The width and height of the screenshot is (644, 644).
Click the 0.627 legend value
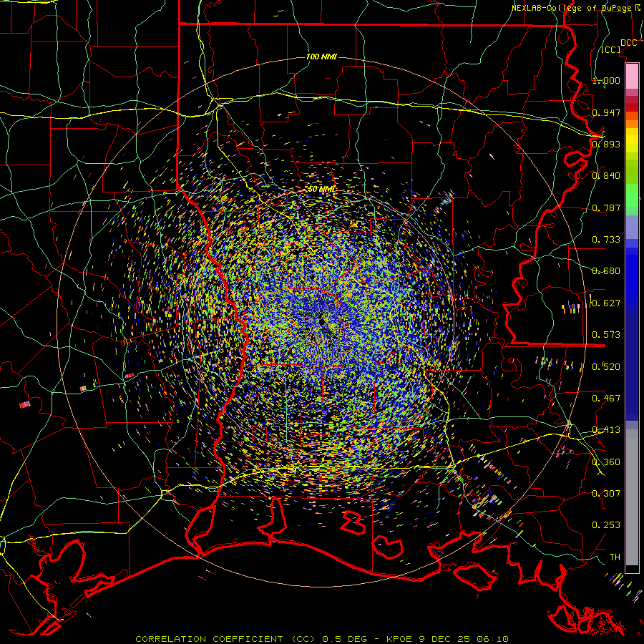click(x=606, y=303)
